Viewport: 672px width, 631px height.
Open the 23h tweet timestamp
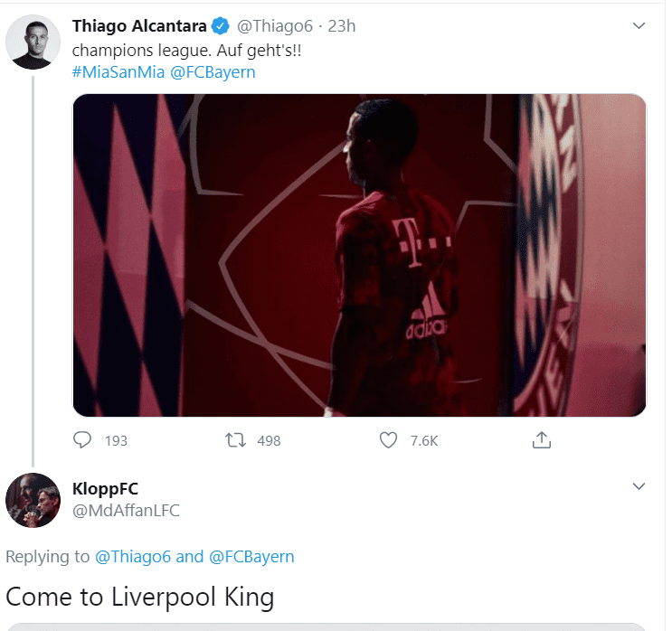tap(342, 26)
